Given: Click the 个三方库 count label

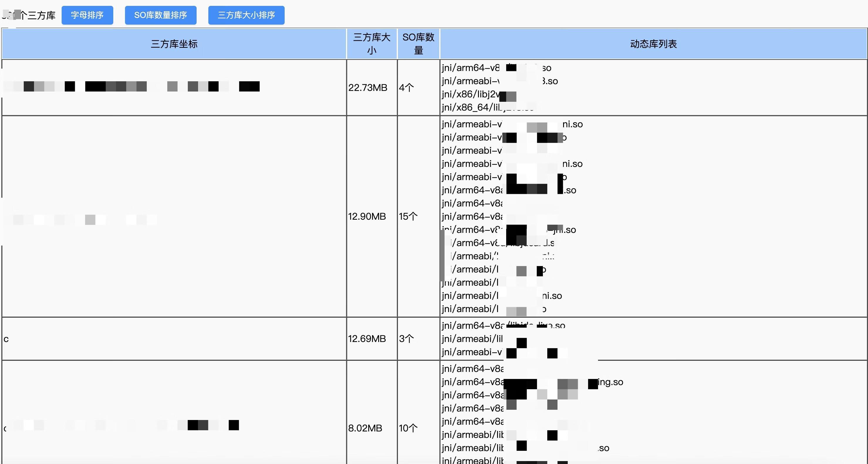Looking at the screenshot, I should click(x=29, y=16).
